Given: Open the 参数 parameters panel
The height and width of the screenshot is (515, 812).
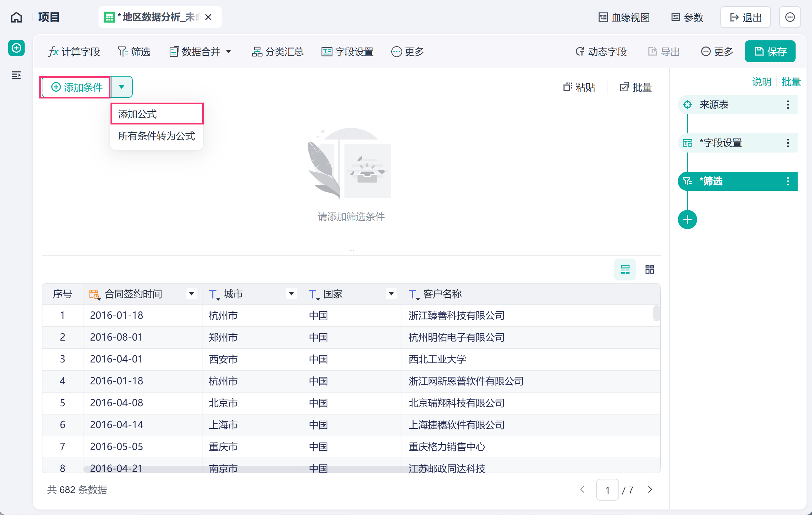Looking at the screenshot, I should click(x=687, y=17).
